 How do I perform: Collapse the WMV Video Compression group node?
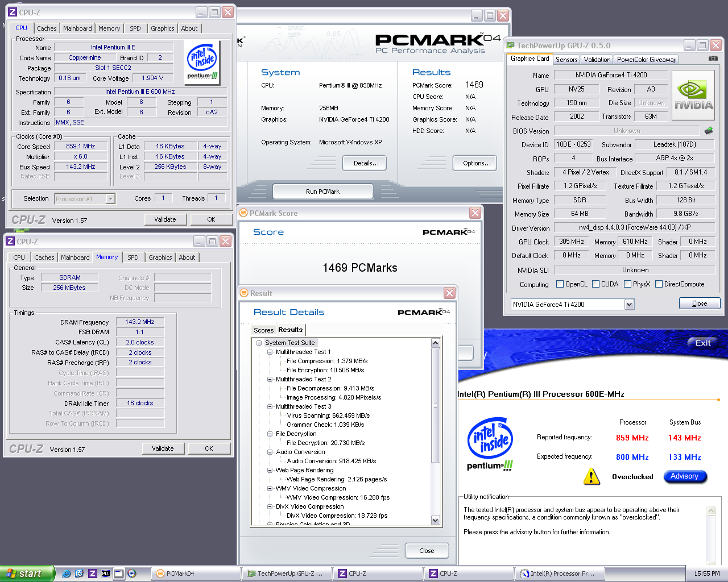[270, 488]
